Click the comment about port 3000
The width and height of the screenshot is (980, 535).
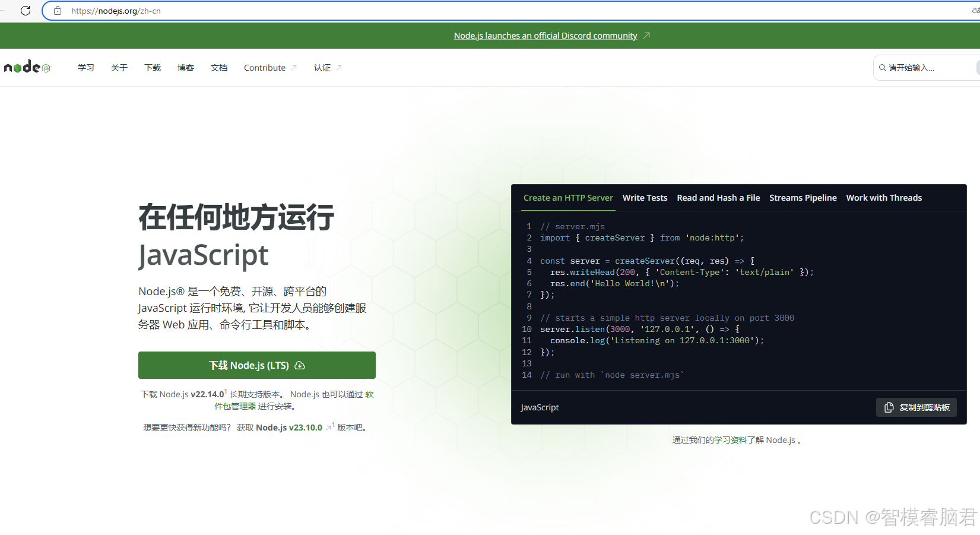point(667,318)
